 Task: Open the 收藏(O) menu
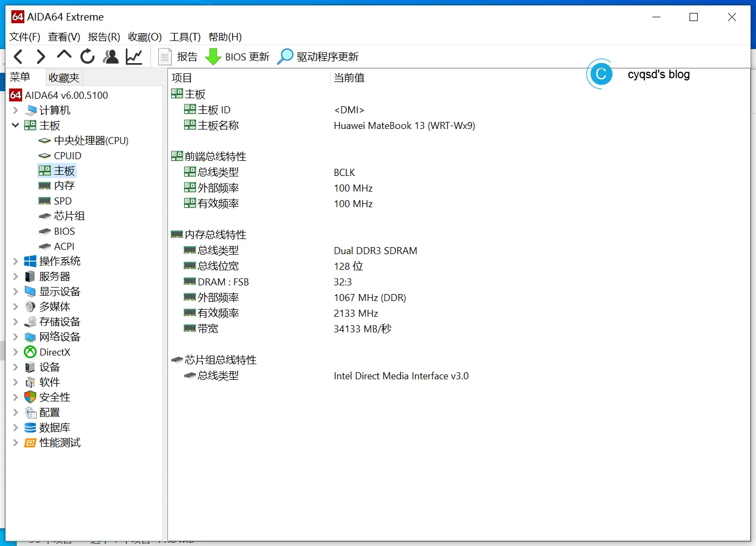pos(145,37)
